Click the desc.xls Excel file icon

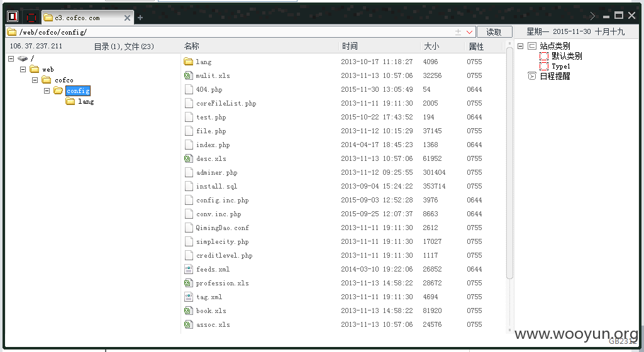tap(189, 158)
